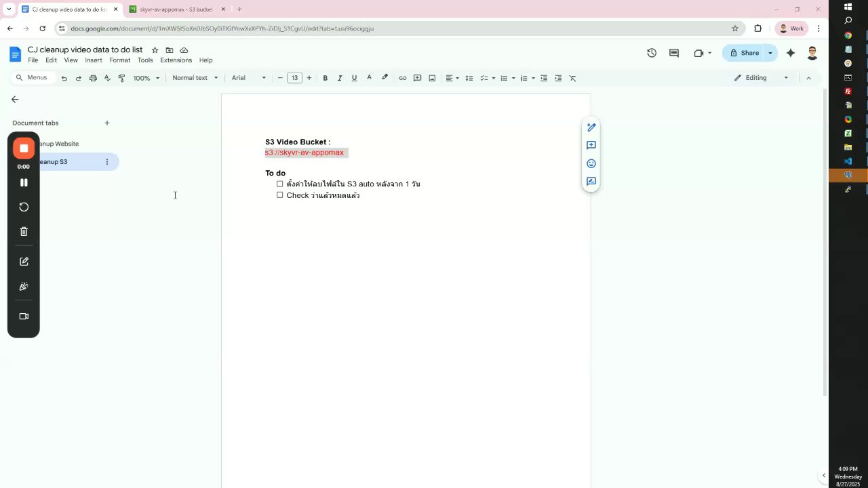The height and width of the screenshot is (488, 868).
Task: Click the Share button
Action: tap(744, 53)
